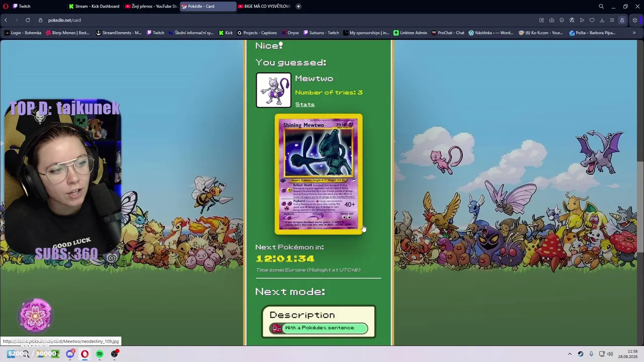
Task: Show hidden system tray icons
Action: 570,354
